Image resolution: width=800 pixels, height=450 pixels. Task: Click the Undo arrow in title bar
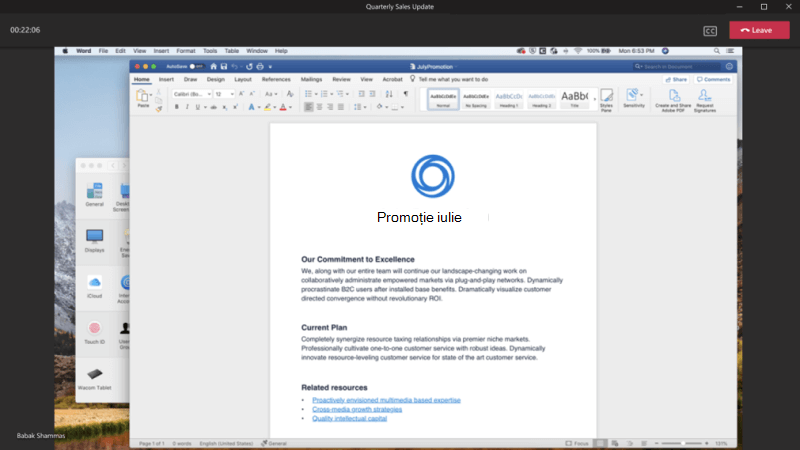234,67
